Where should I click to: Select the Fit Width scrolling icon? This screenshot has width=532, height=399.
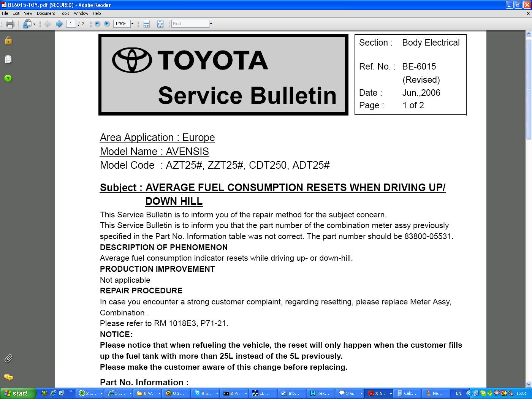147,24
